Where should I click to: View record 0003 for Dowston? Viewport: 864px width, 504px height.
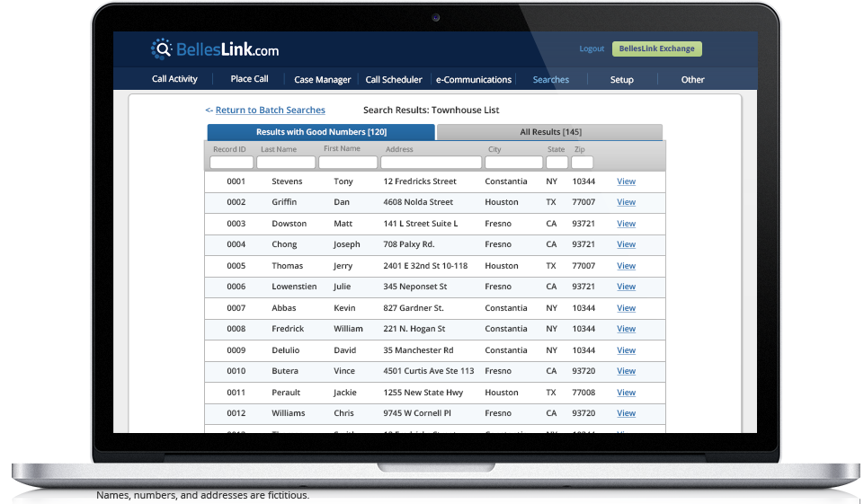[626, 223]
